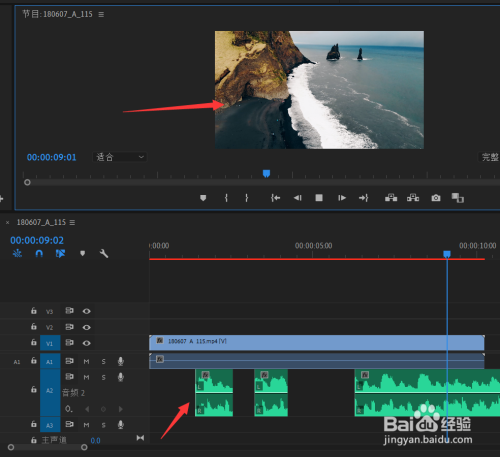
Task: Click program monitor zoom scrollbar handle
Action: click(x=27, y=182)
